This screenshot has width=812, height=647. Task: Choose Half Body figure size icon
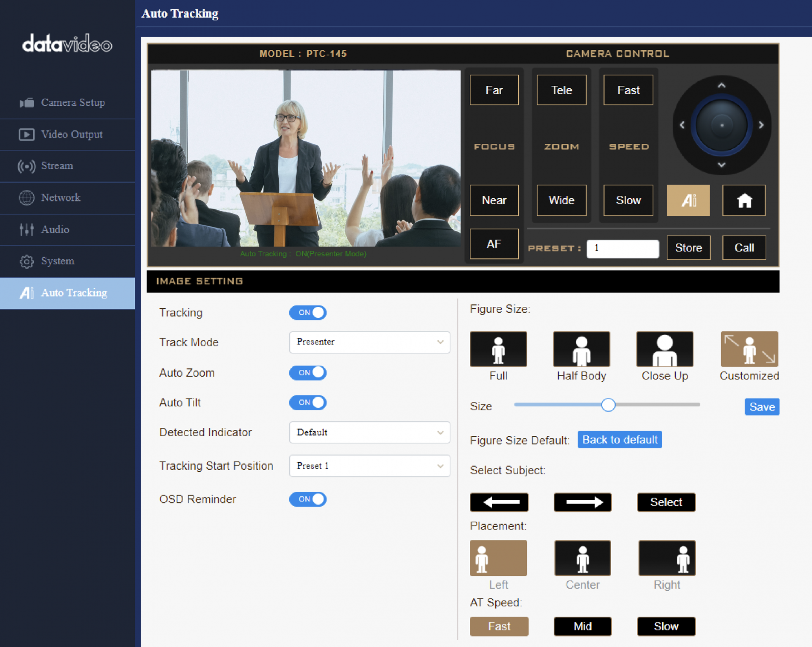coord(581,349)
